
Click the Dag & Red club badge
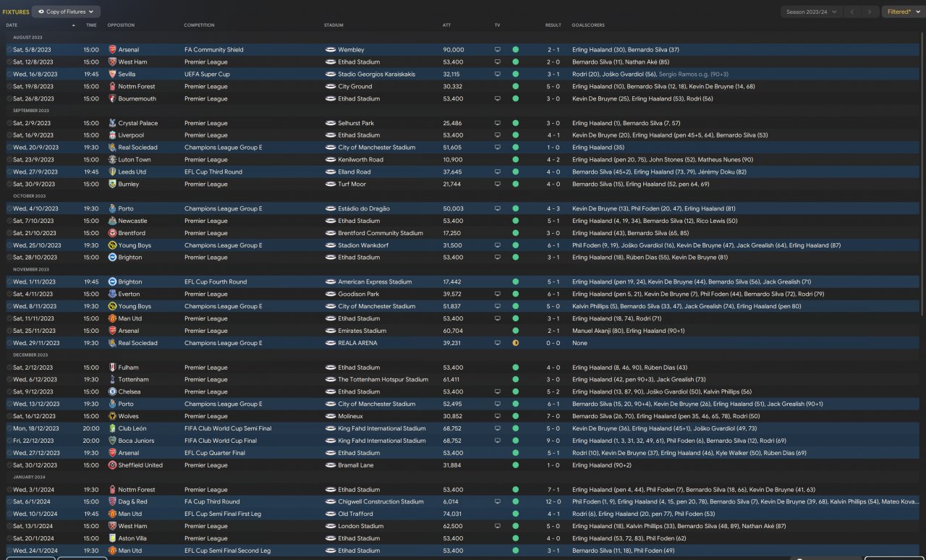click(112, 501)
